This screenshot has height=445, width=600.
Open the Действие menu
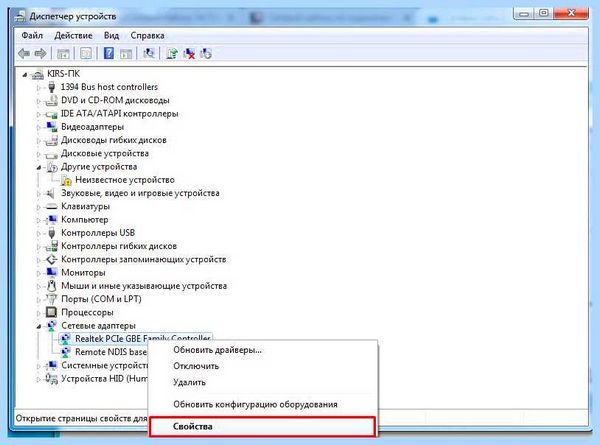coord(73,36)
